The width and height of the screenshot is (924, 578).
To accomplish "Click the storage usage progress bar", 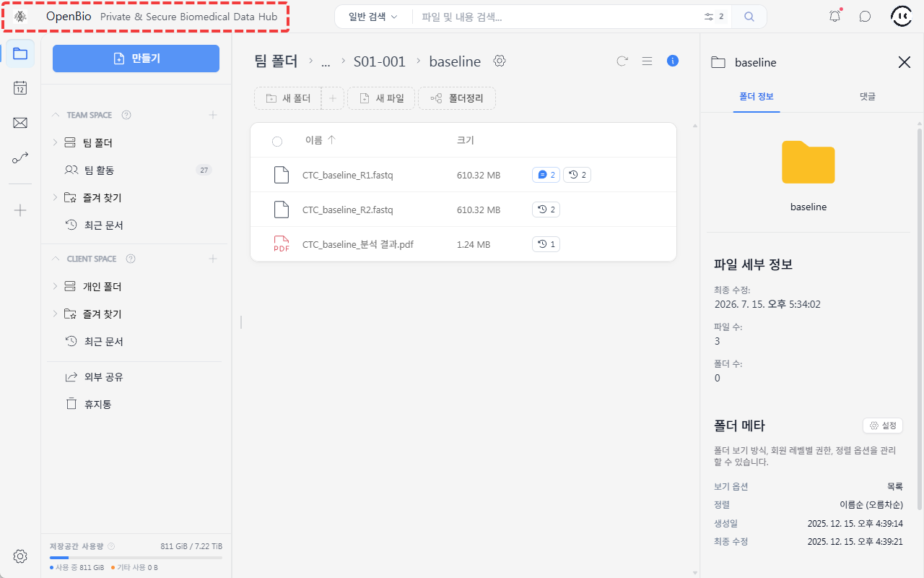I will coord(136,558).
